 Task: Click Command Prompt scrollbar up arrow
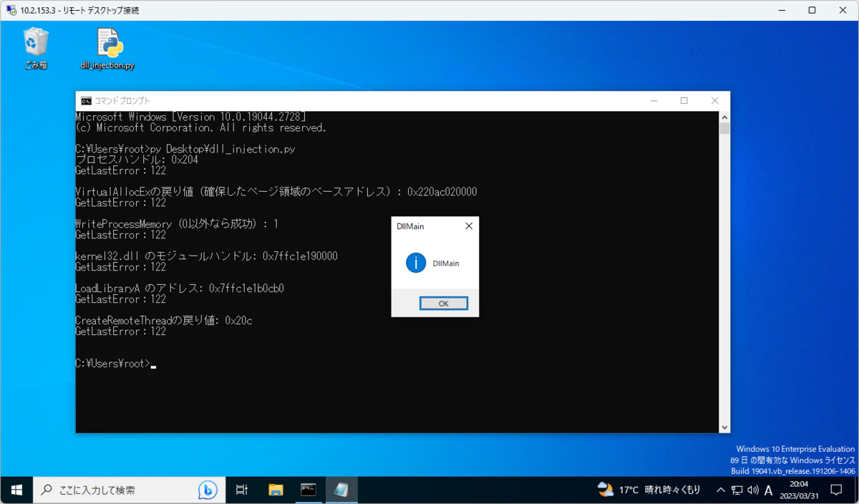tap(724, 117)
